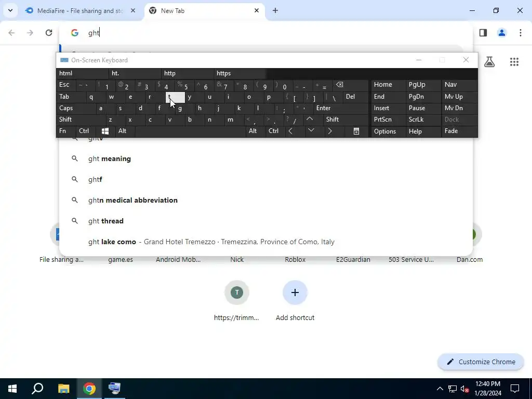The width and height of the screenshot is (532, 399).
Task: Click the highlighted t key
Action: click(x=175, y=97)
